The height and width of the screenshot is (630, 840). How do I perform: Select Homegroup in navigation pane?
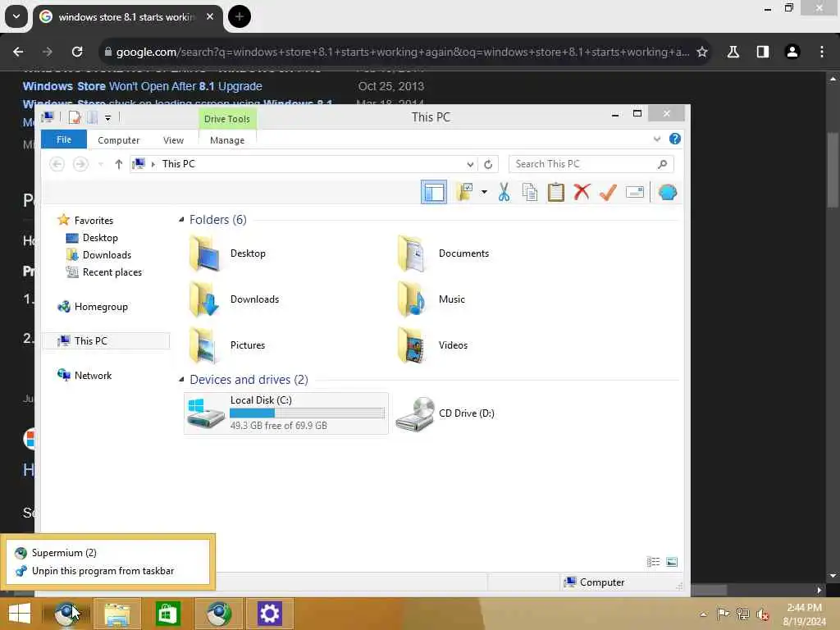101,307
